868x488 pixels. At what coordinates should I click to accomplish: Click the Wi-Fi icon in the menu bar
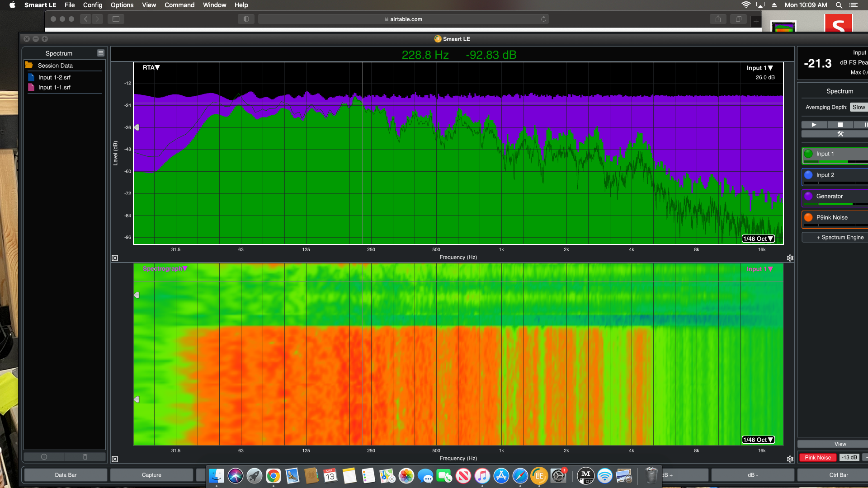point(746,5)
